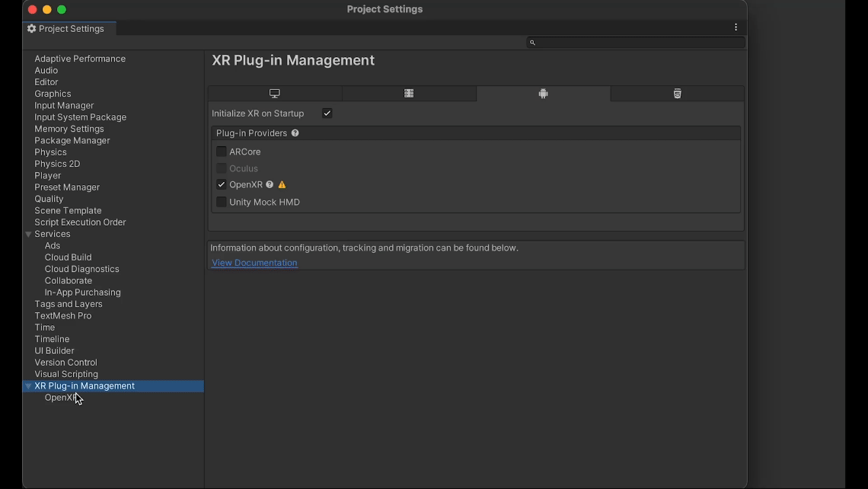The height and width of the screenshot is (489, 868).
Task: Select Collaborate service
Action: [69, 281]
